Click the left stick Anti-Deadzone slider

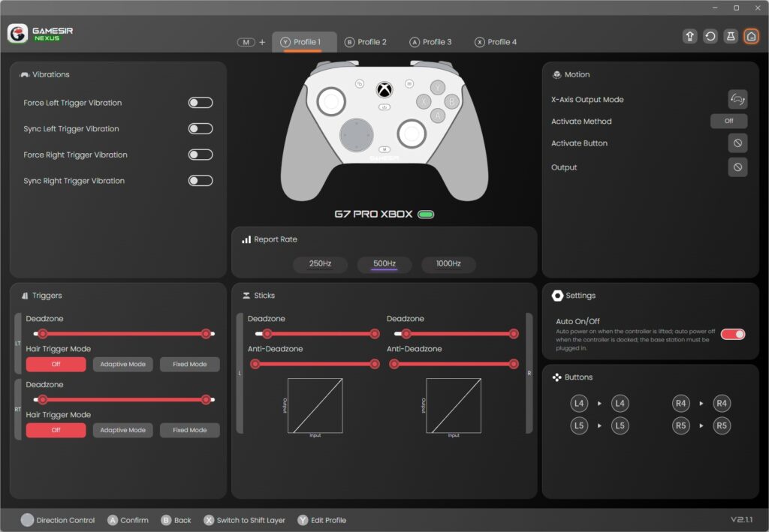(x=315, y=365)
